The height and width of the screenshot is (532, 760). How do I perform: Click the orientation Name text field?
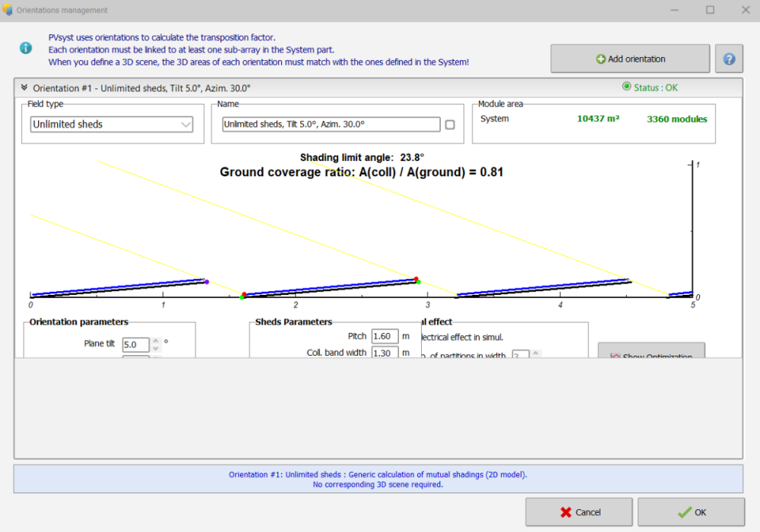tap(331, 125)
